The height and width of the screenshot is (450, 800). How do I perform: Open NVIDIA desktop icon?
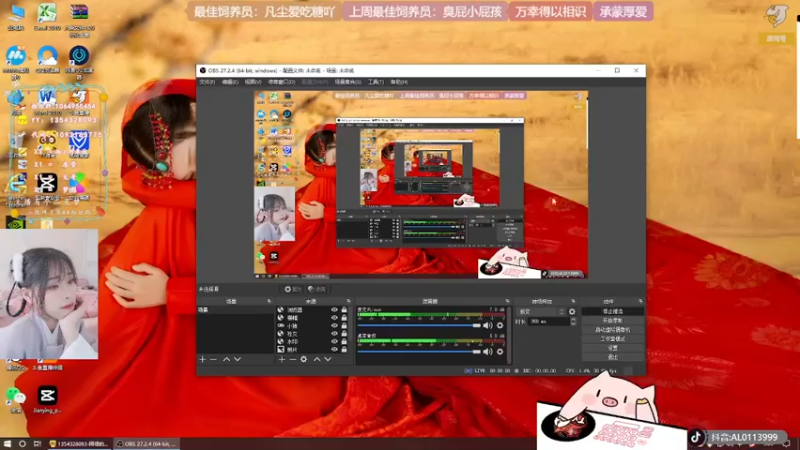click(x=16, y=222)
